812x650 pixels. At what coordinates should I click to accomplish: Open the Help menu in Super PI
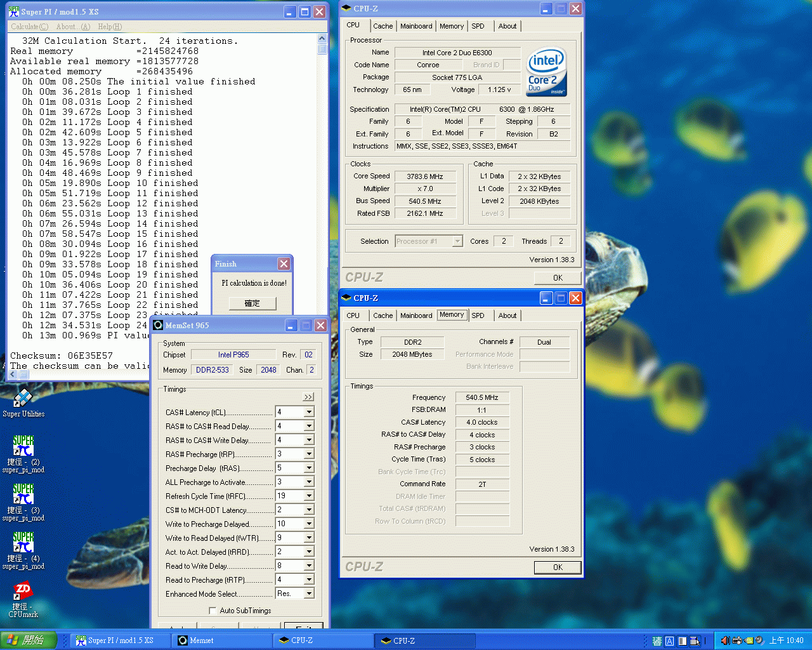(x=110, y=27)
